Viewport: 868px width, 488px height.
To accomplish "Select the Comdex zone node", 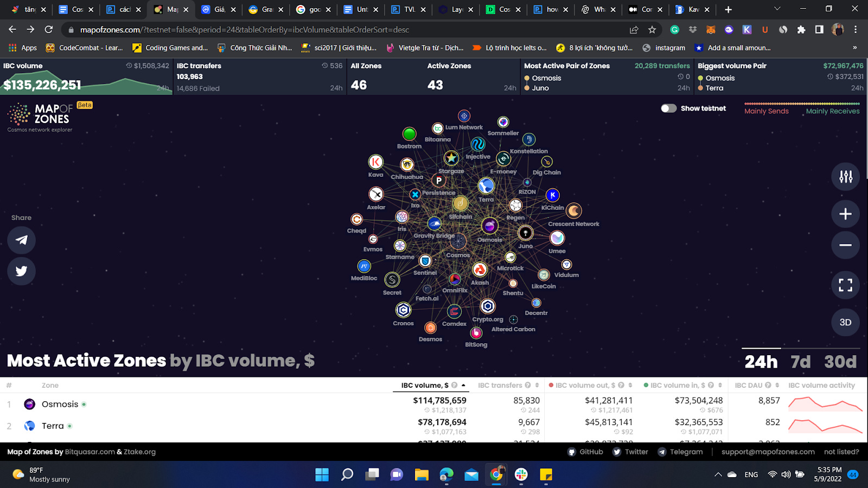I will [x=454, y=311].
